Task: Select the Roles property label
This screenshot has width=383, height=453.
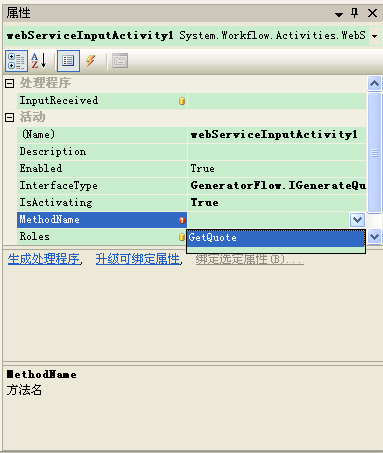Action: 35,237
